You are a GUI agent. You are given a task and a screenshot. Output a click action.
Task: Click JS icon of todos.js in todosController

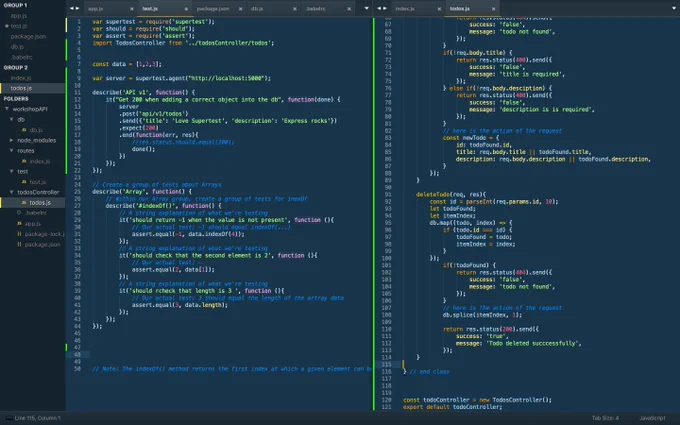(24, 203)
